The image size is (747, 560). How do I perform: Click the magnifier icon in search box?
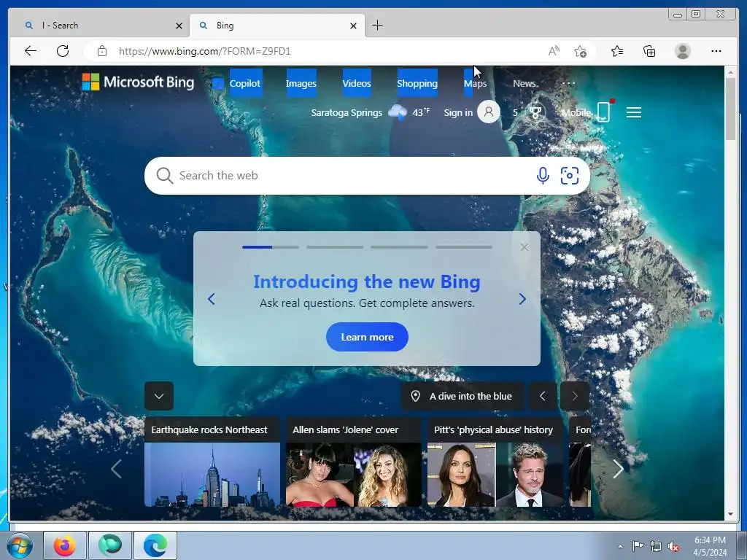point(164,176)
